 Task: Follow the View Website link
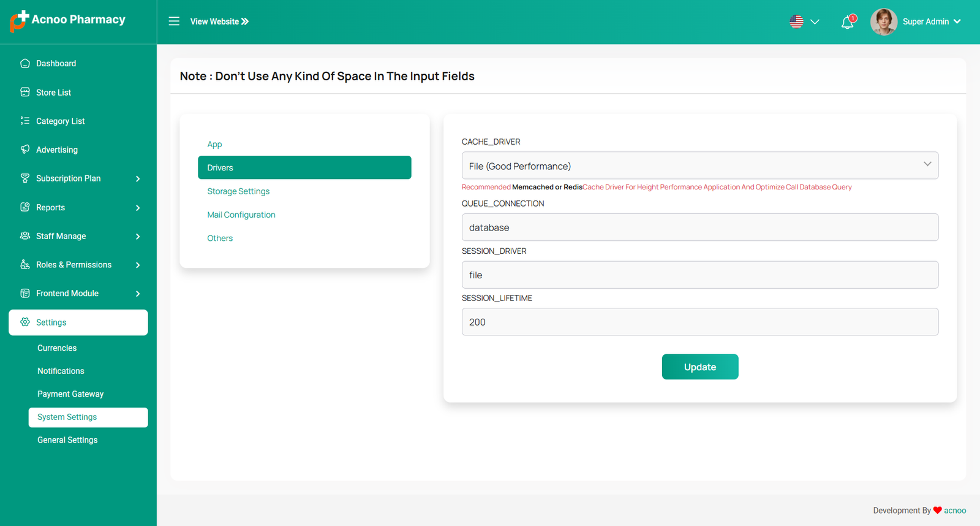(219, 21)
